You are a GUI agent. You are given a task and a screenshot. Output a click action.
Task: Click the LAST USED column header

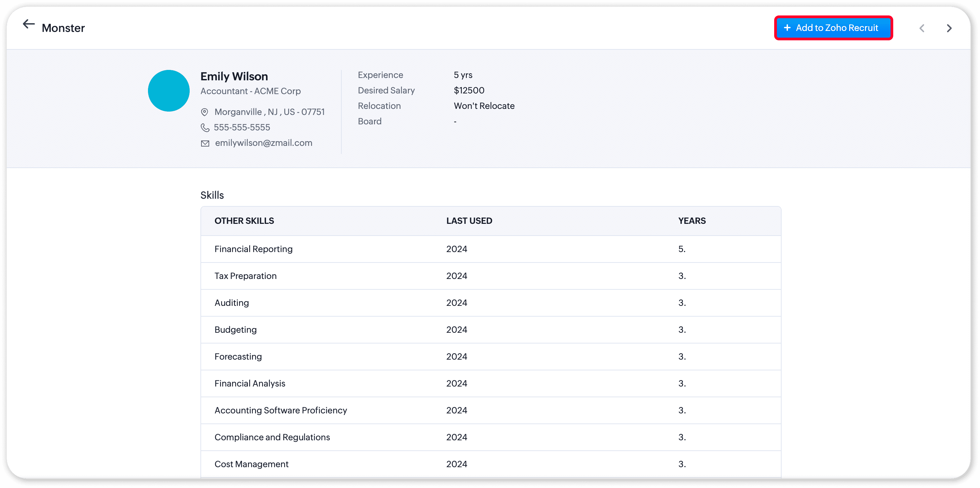tap(469, 221)
